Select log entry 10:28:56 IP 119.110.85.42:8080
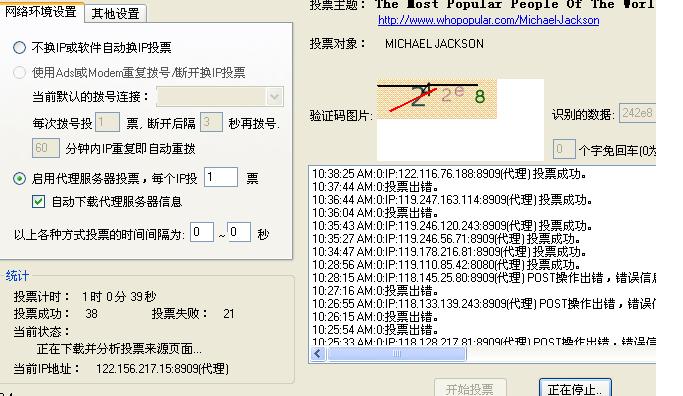 tap(446, 265)
